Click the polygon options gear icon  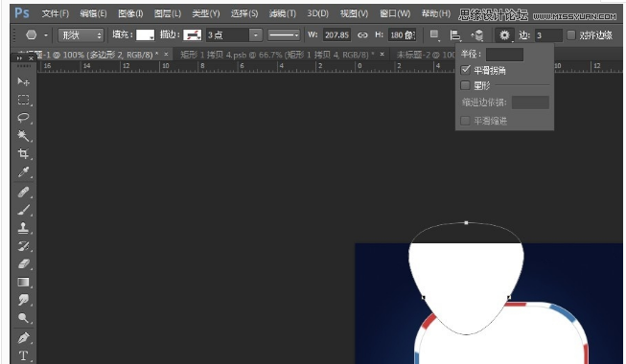point(504,35)
